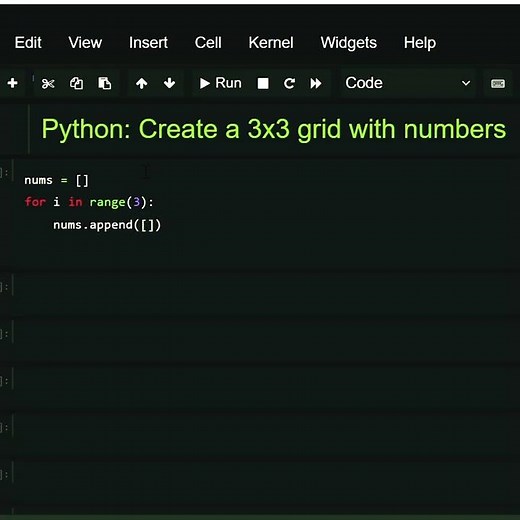Click the Run button

tap(221, 83)
